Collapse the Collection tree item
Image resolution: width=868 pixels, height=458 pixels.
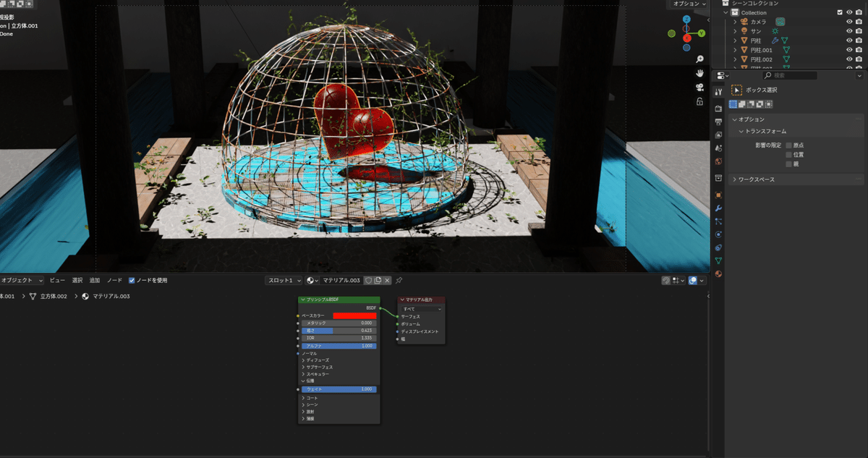726,12
